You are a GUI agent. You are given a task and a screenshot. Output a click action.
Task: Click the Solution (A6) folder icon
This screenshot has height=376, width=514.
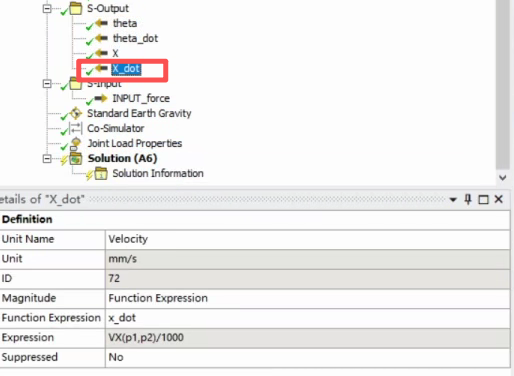[76, 159]
